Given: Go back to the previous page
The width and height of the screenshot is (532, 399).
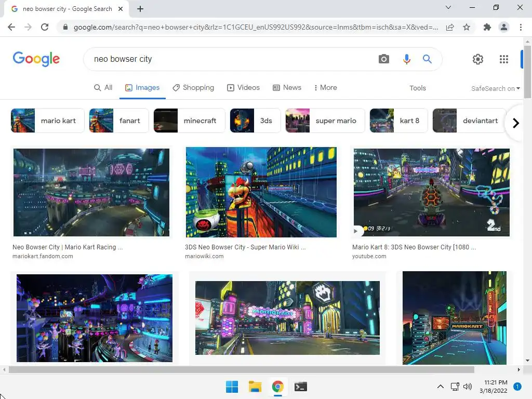Looking at the screenshot, I should point(11,27).
